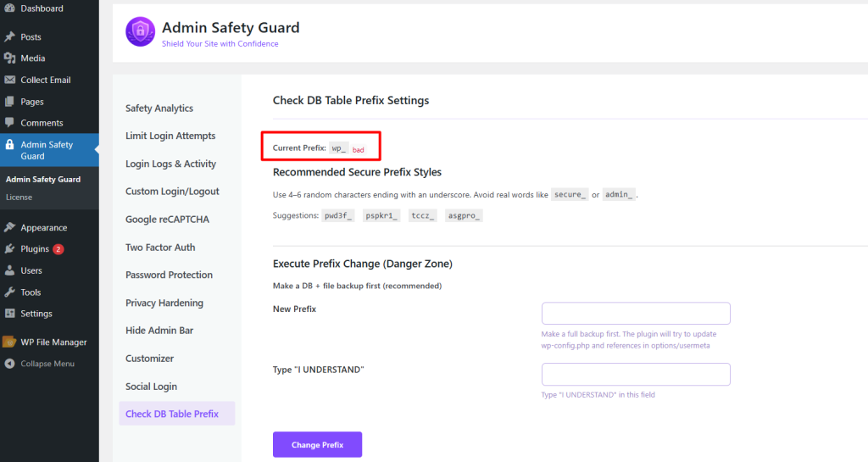Viewport: 868px width, 462px height.
Task: Open the Settings menu item
Action: coord(36,314)
